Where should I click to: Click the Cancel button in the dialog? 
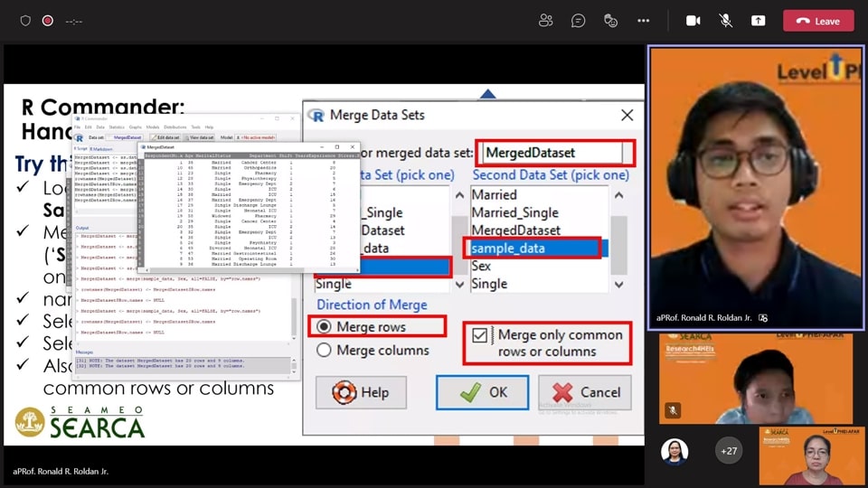[585, 393]
